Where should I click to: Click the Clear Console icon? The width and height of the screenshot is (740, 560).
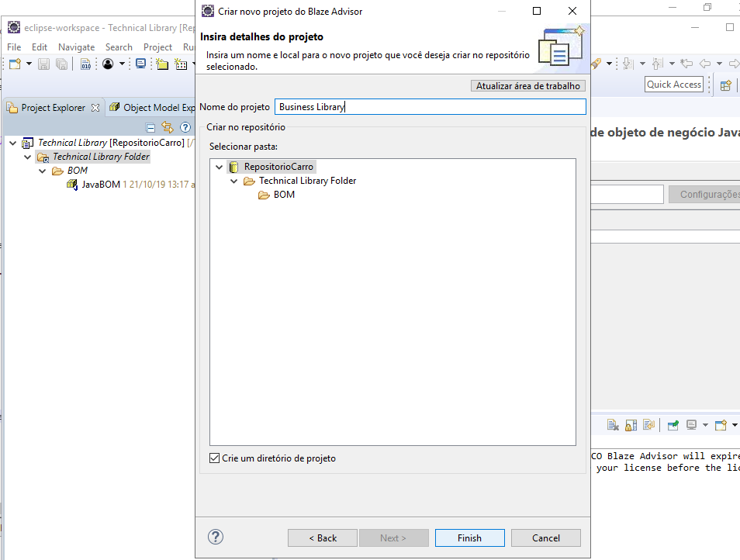(x=613, y=425)
